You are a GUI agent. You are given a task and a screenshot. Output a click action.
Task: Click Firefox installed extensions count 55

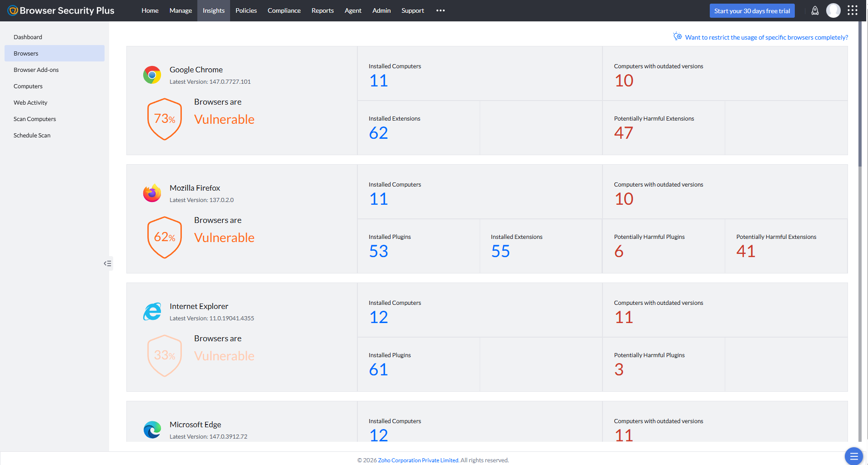click(501, 251)
